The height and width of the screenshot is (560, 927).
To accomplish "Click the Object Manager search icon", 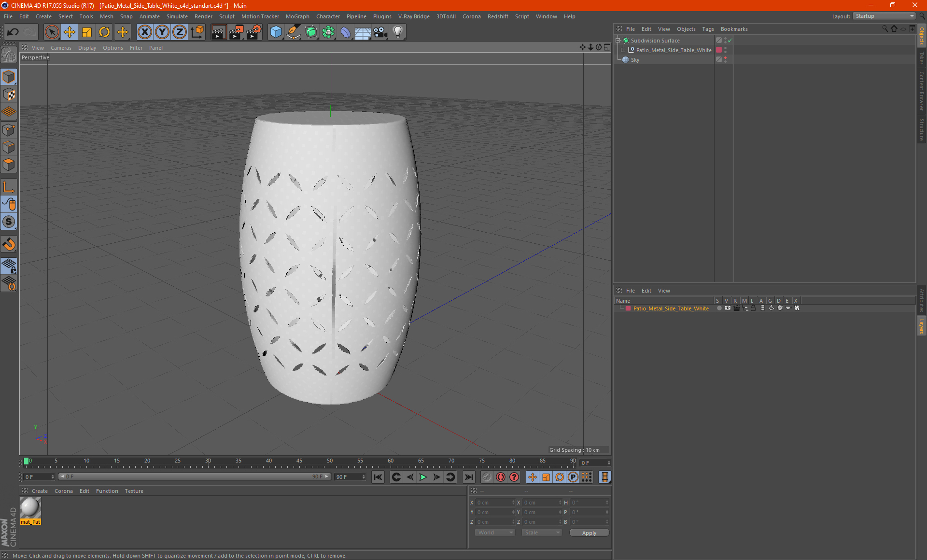I will [x=885, y=29].
